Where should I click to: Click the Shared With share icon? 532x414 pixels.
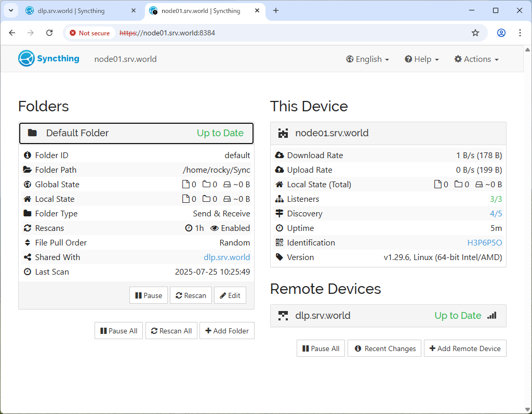[28, 257]
